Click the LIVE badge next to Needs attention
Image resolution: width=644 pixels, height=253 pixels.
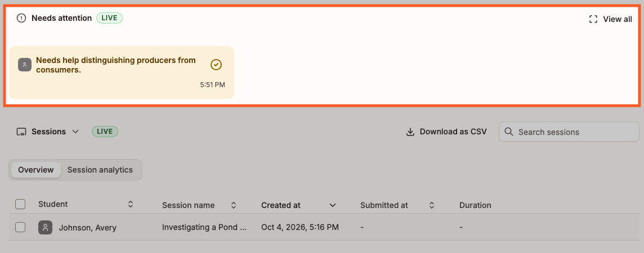coord(109,18)
